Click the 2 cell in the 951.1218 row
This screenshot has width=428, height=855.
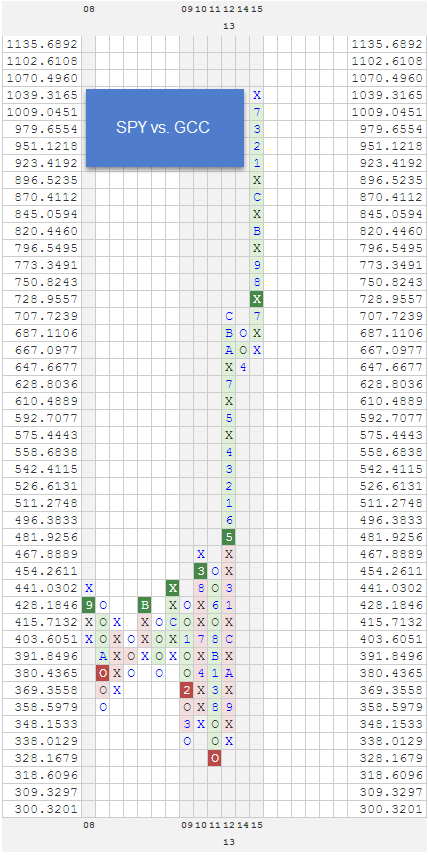[x=257, y=146]
